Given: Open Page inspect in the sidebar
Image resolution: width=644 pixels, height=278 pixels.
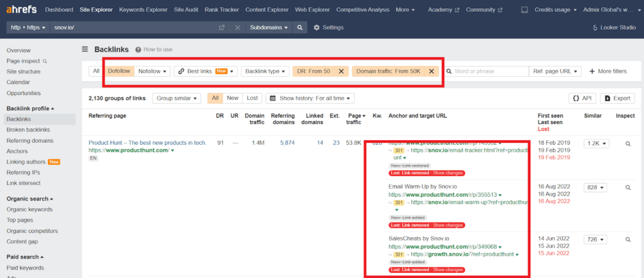Looking at the screenshot, I should point(26,61).
